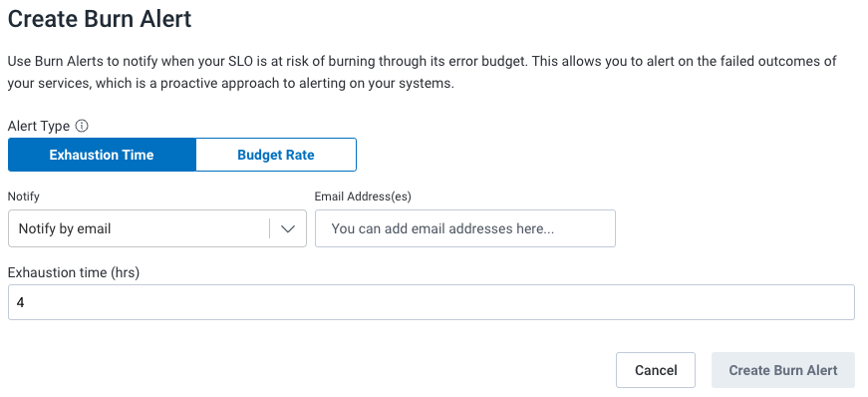Click the Burn Alerts description paragraph
Image resolution: width=868 pixels, height=397 pixels.
(422, 73)
